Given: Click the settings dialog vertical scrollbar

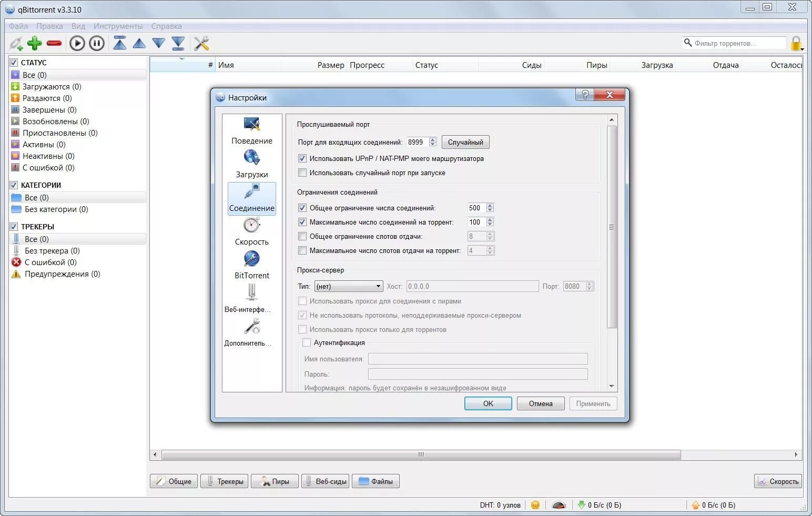Looking at the screenshot, I should [612, 227].
